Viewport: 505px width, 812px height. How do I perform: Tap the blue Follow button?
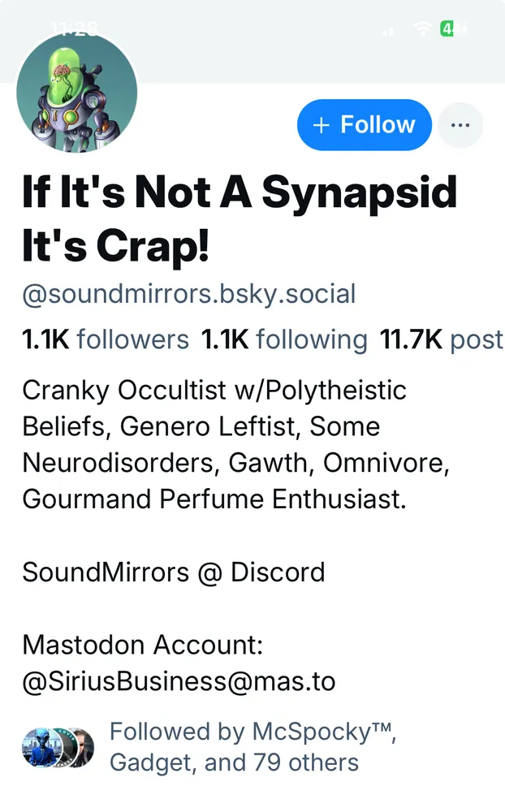click(364, 125)
